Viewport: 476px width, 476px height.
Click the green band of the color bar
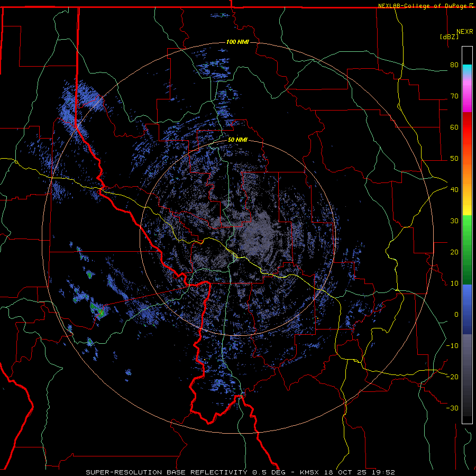coord(467,250)
